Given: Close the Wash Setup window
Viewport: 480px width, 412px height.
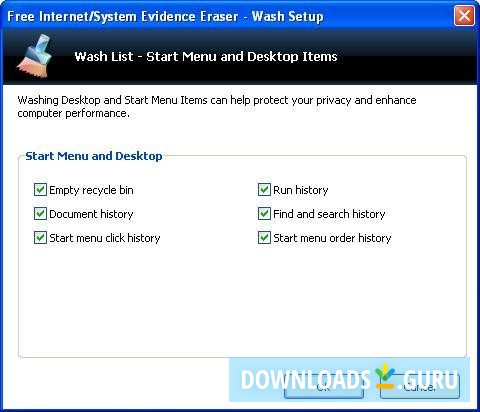Looking at the screenshot, I should [x=464, y=15].
